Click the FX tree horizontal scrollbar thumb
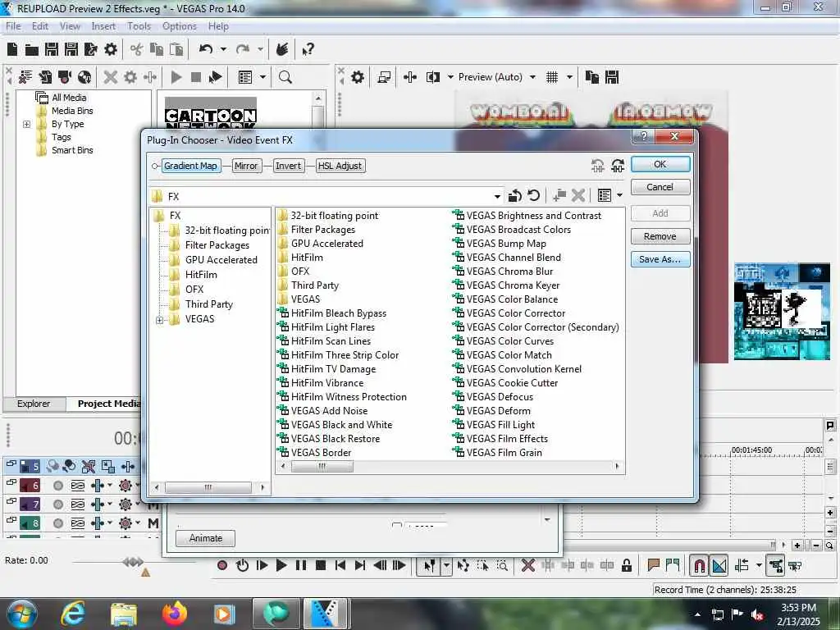Image resolution: width=840 pixels, height=630 pixels. pos(208,487)
